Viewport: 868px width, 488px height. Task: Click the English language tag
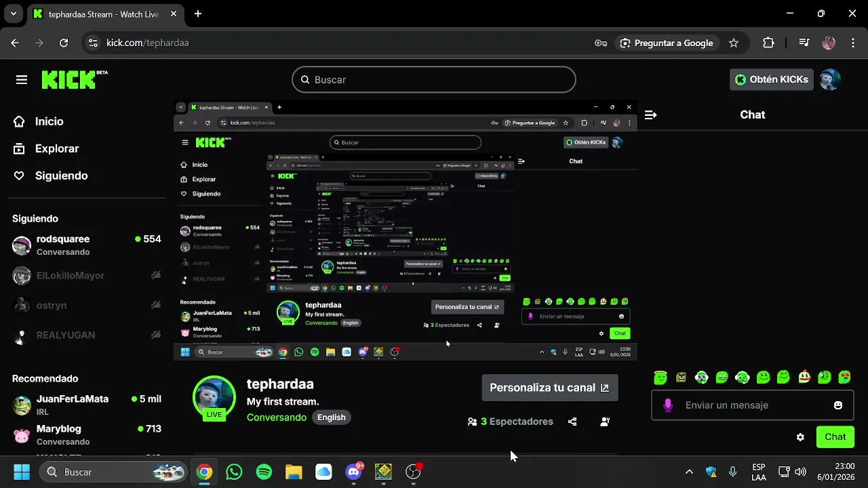(332, 418)
